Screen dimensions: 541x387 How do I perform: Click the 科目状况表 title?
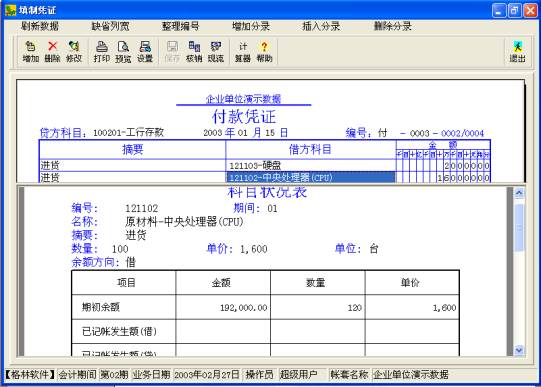267,192
